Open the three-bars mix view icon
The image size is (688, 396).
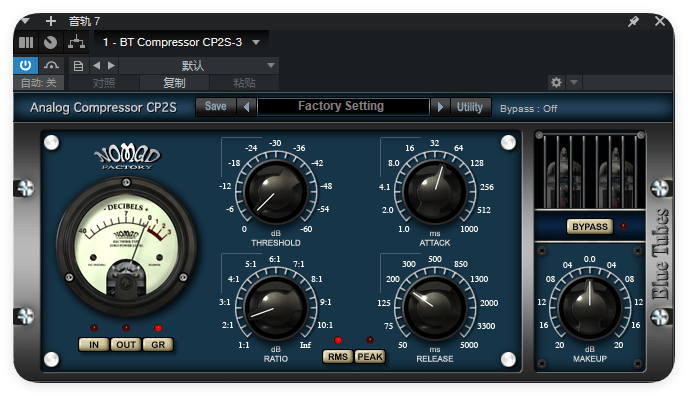click(x=26, y=43)
